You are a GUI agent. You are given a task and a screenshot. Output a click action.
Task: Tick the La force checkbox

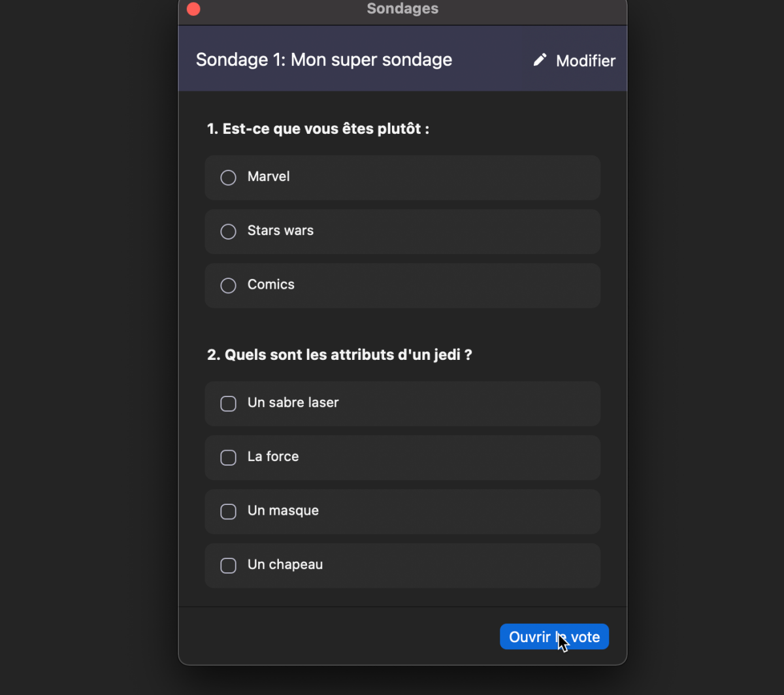[x=228, y=457]
